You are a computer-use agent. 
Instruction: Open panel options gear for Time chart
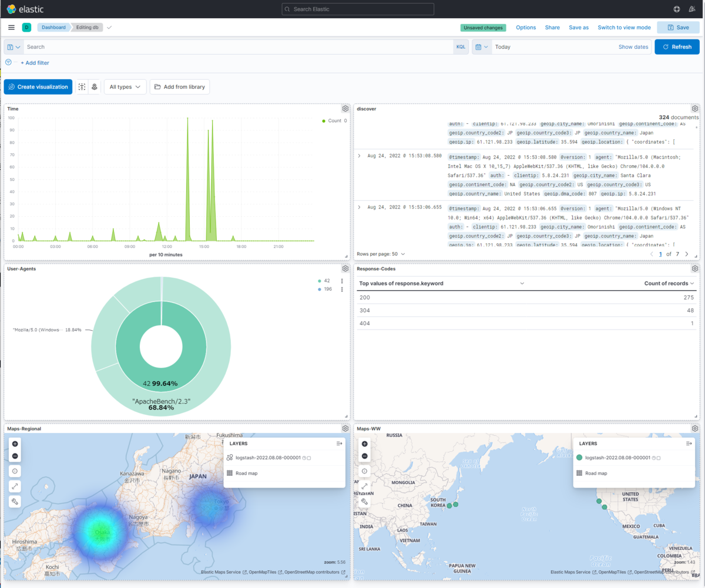point(345,109)
